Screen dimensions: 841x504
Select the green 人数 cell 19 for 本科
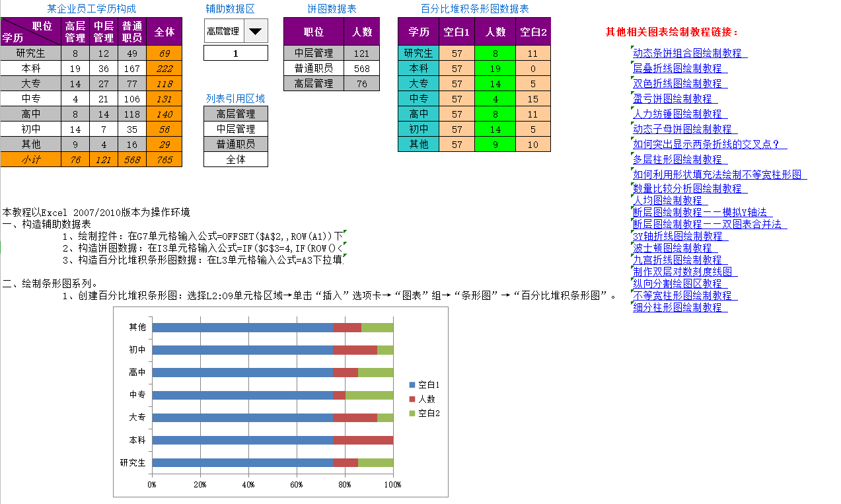click(495, 68)
